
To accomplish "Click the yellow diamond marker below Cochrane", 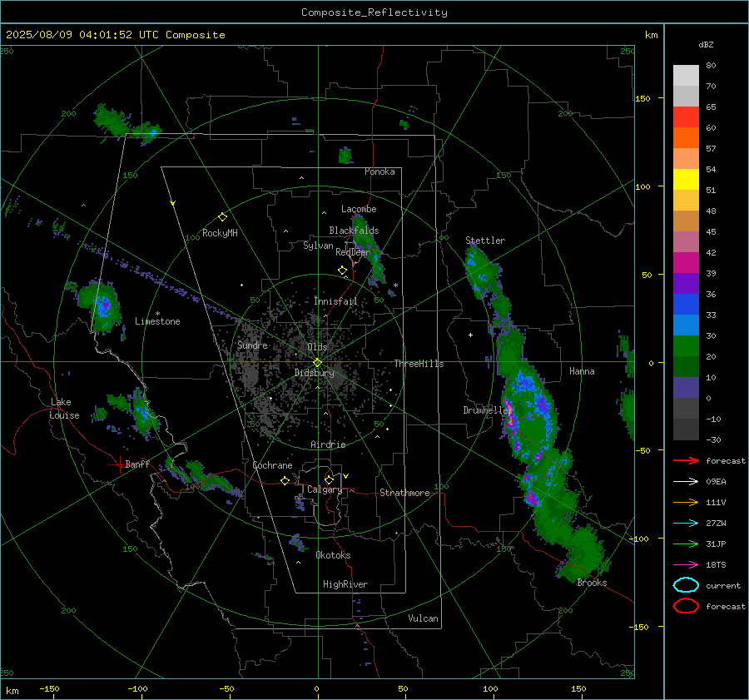I will [x=285, y=481].
